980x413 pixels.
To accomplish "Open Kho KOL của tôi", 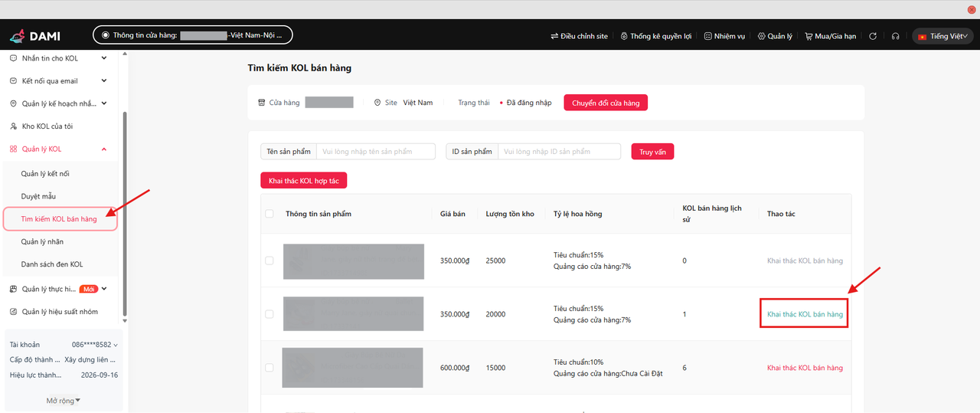I will [x=47, y=126].
